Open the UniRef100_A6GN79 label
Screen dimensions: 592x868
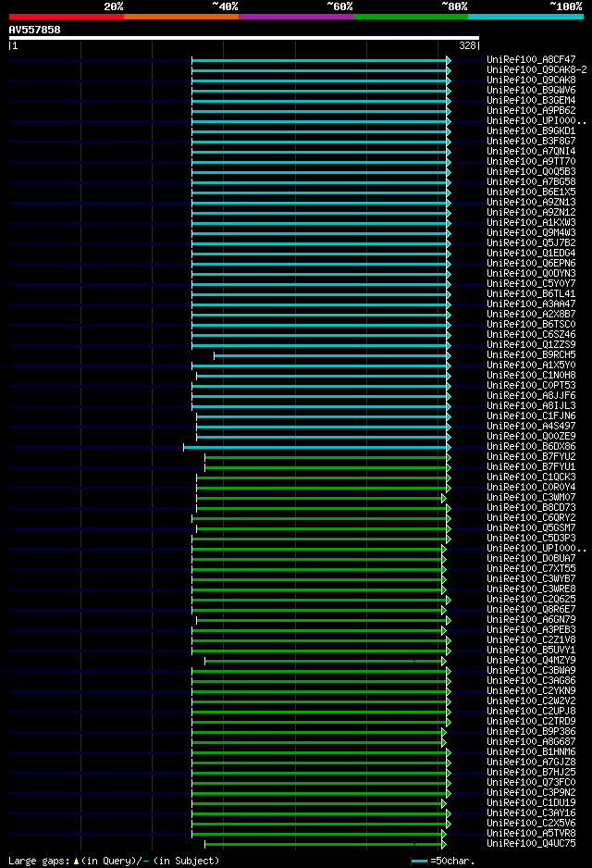[531, 620]
